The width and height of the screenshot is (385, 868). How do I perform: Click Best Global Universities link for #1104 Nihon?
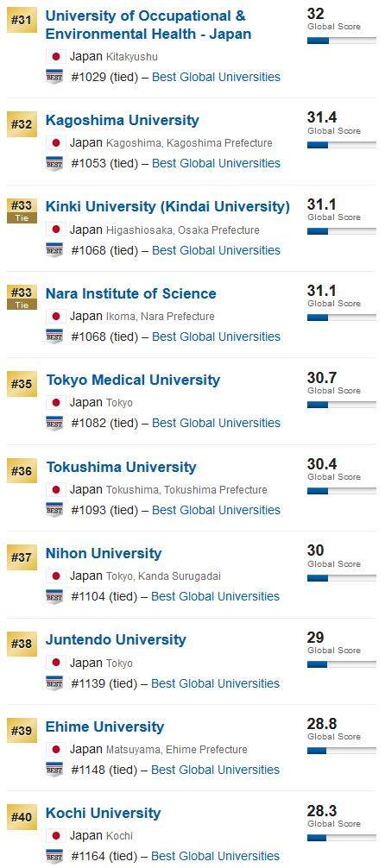(x=216, y=596)
